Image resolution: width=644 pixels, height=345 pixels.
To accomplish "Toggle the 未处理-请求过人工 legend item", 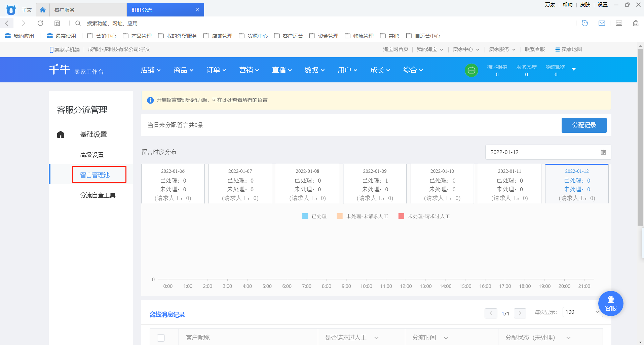I will (x=424, y=216).
